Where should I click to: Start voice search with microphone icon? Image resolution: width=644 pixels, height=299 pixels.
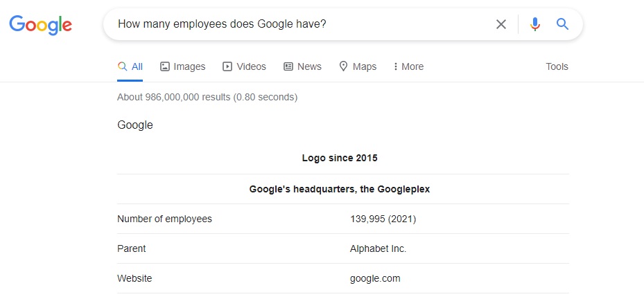534,24
